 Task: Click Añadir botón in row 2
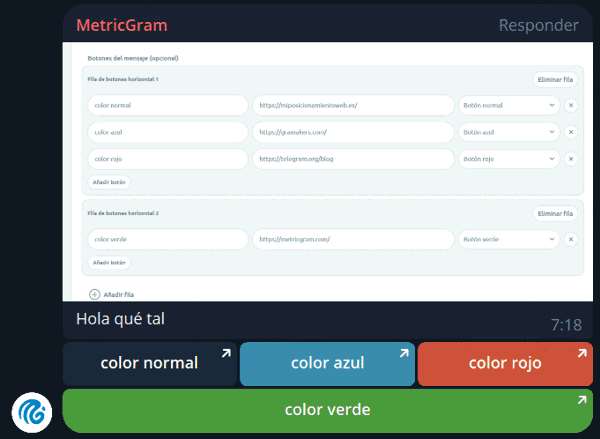109,263
